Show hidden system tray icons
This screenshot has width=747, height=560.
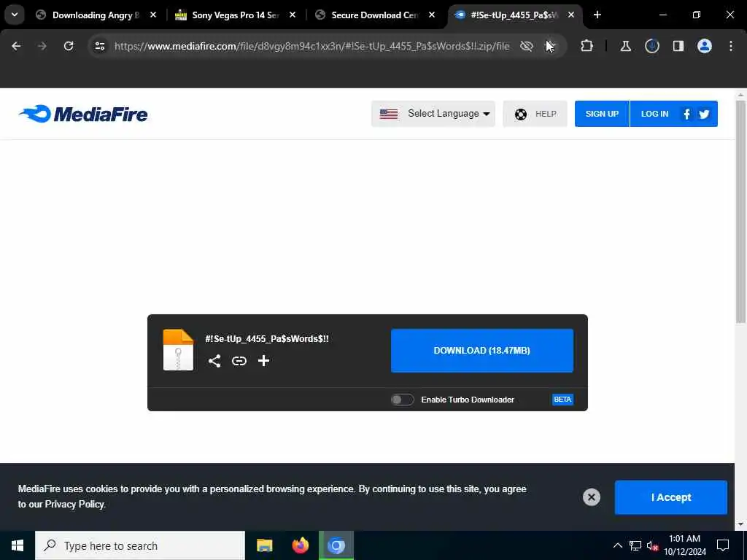point(617,545)
